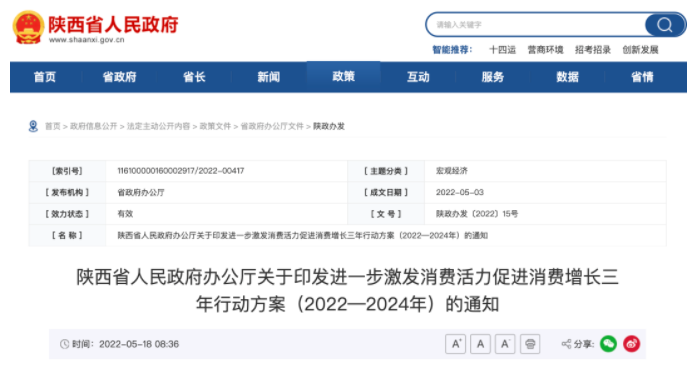Viewport: 694px width, 367px height.
Task: Click the 十四运 recommended link
Action: click(502, 50)
